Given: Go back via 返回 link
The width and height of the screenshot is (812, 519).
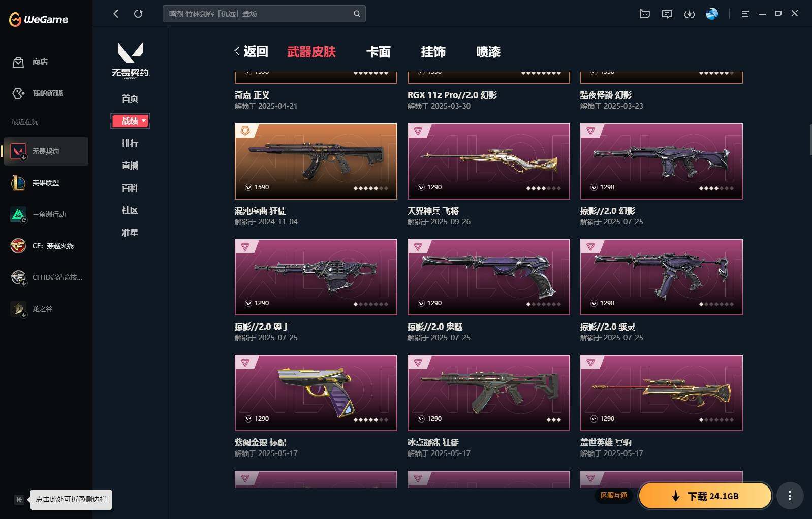Looking at the screenshot, I should click(251, 51).
